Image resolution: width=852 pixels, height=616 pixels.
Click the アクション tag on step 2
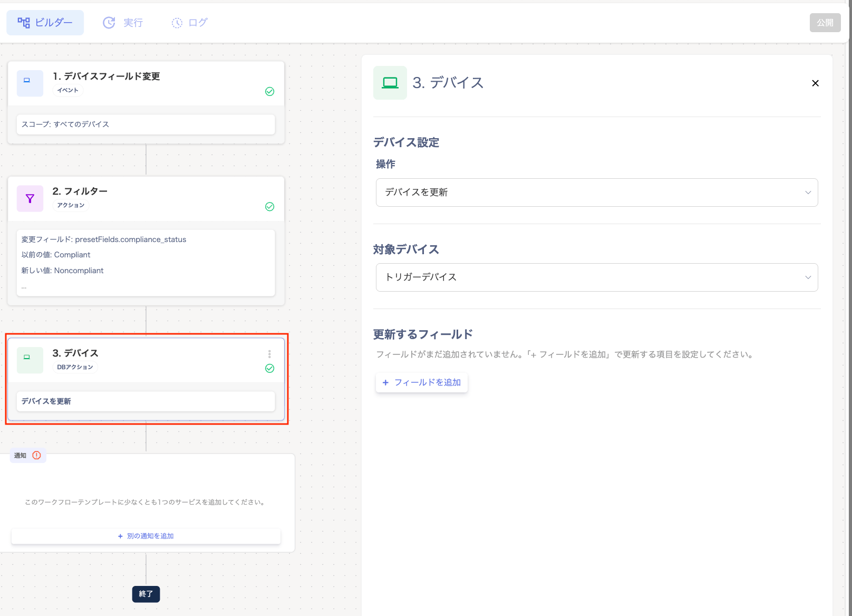point(71,205)
